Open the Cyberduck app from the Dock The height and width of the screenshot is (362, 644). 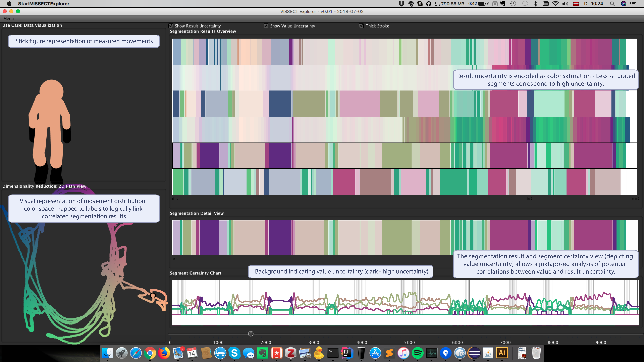pos(319,353)
